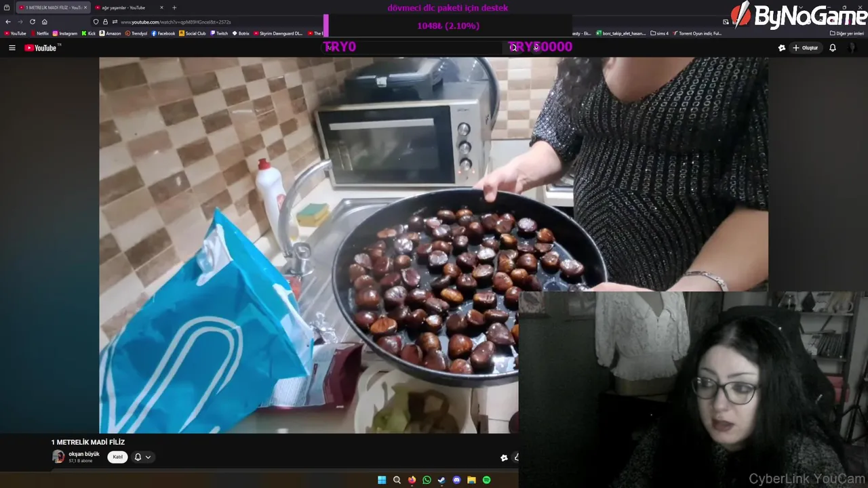Click the YouTube search magnifier icon
Screen dimensions: 868x488
click(513, 47)
